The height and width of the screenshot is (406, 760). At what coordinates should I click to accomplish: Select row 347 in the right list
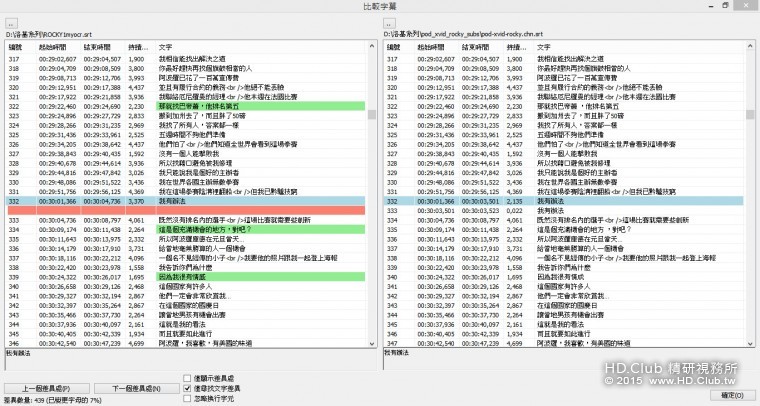tap(564, 343)
